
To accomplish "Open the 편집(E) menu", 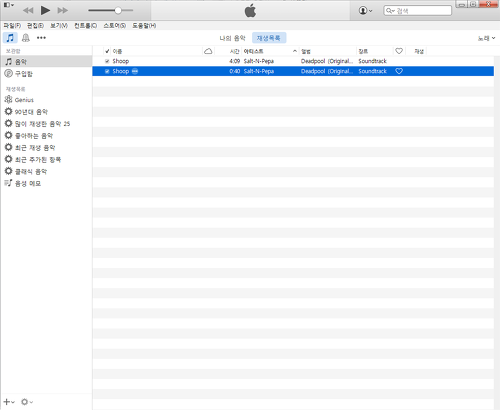I will click(x=35, y=26).
